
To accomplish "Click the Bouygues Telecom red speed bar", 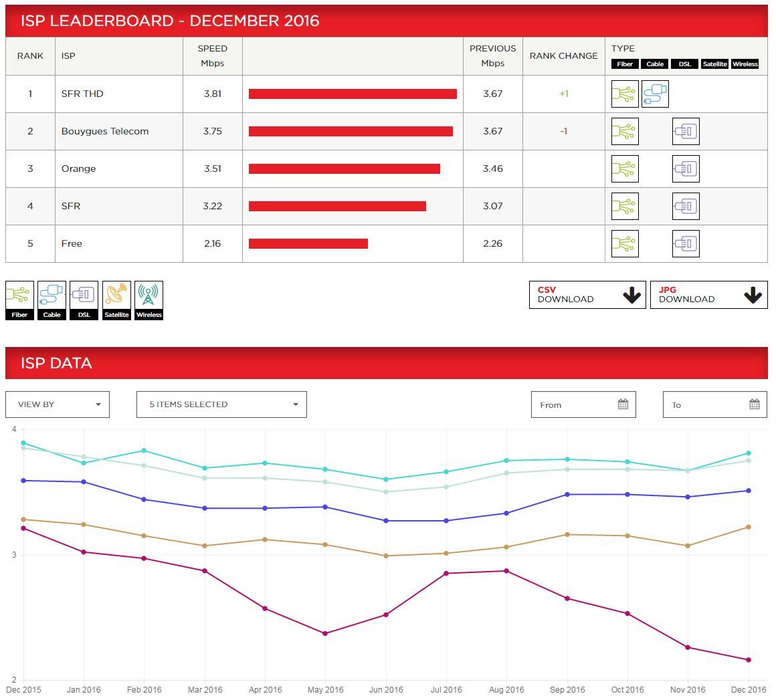I will [x=351, y=131].
